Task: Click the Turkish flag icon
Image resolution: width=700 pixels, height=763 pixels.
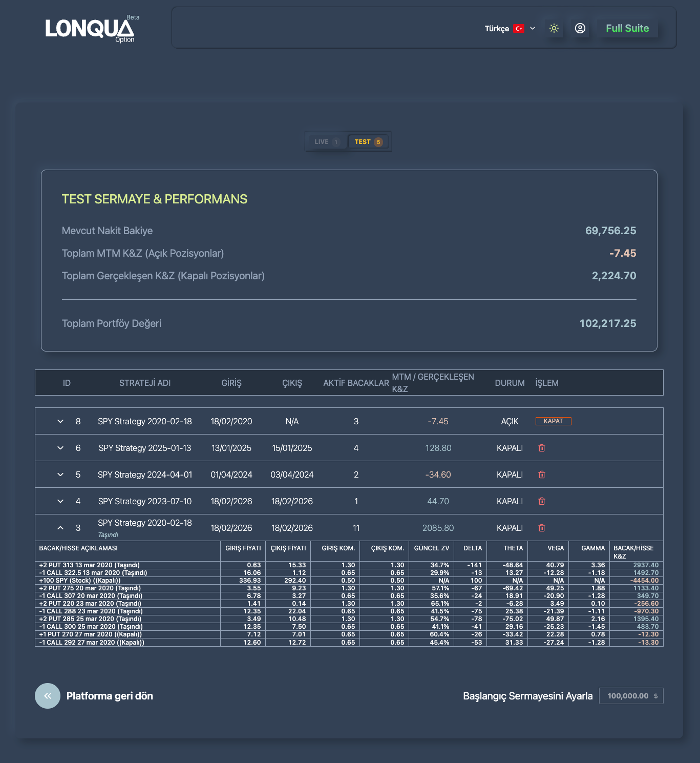Action: (519, 29)
